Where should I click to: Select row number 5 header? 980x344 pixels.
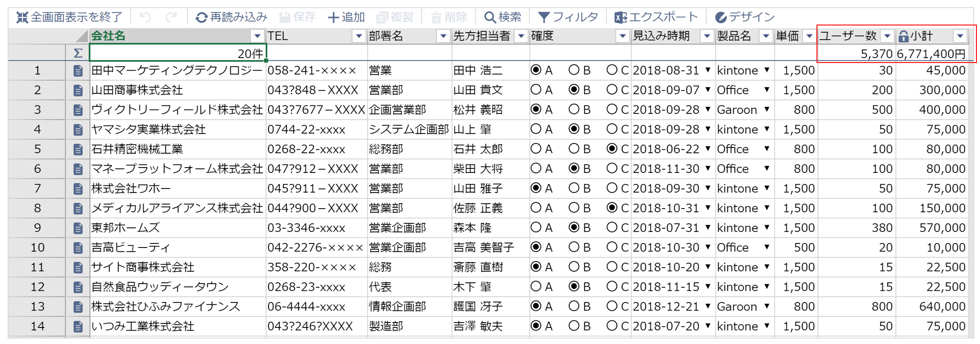[x=37, y=149]
